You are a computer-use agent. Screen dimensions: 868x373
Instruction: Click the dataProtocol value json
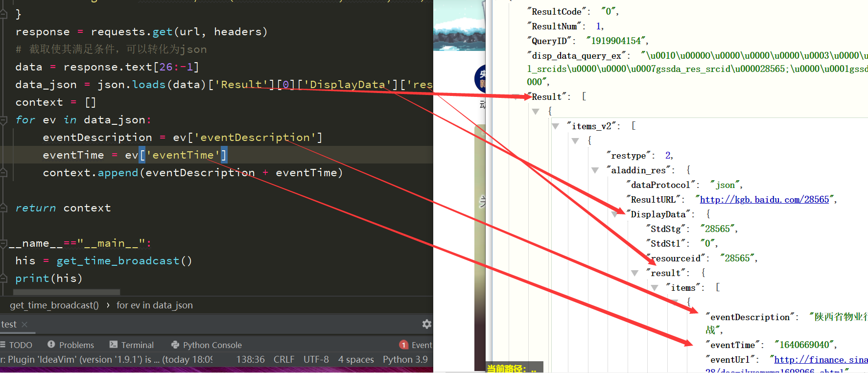725,185
